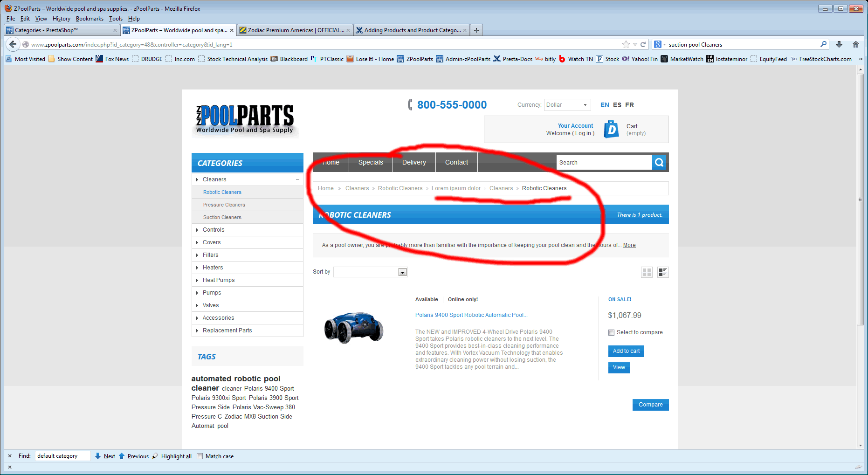Viewport: 868px width, 475px height.
Task: Click the View button for the product
Action: pos(619,367)
